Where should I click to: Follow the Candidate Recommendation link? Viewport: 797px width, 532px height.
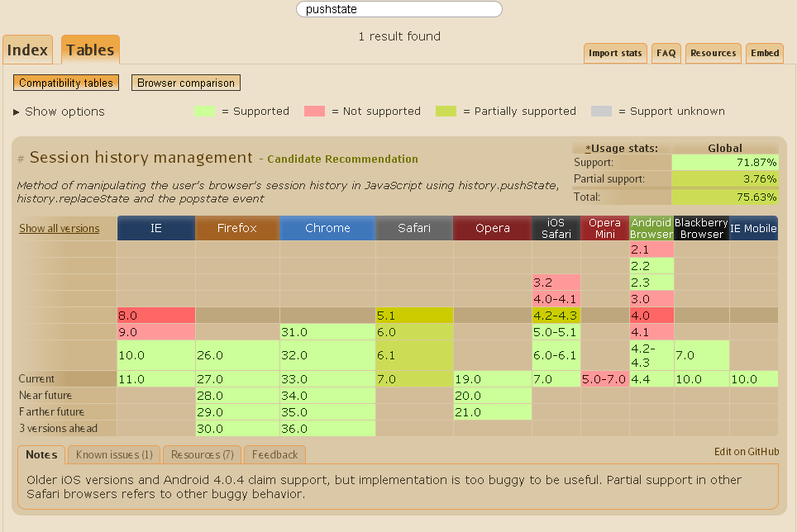coord(342,159)
